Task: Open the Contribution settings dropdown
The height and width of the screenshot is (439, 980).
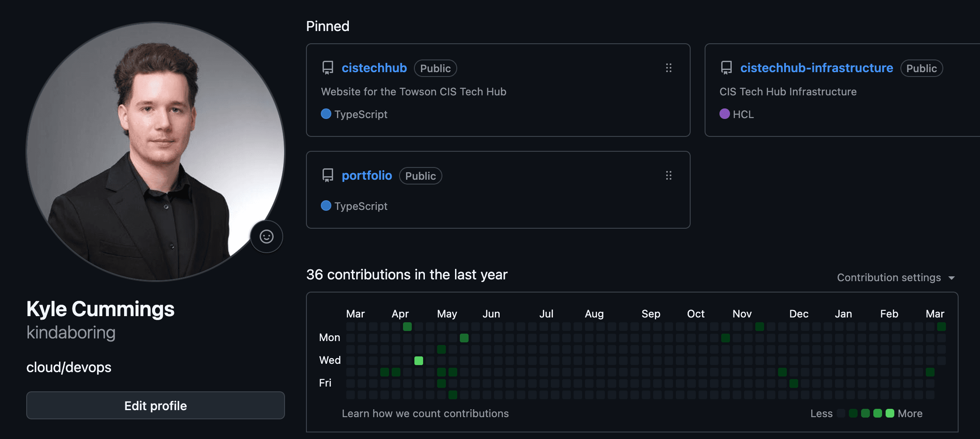Action: click(895, 277)
